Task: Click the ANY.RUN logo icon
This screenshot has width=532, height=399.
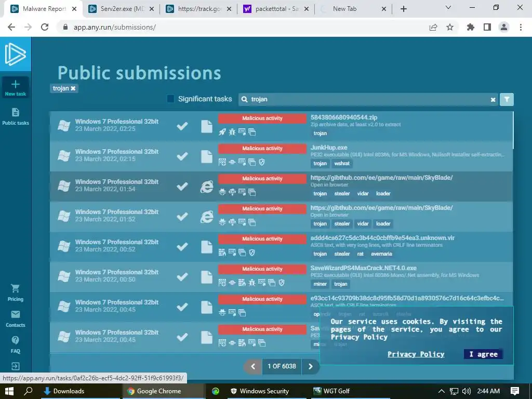Action: 15,54
